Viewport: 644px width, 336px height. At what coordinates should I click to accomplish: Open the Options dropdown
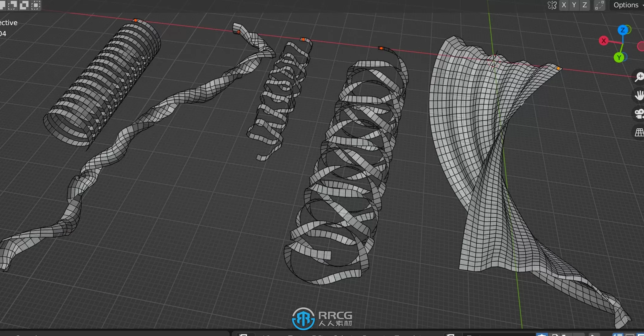(x=627, y=5)
